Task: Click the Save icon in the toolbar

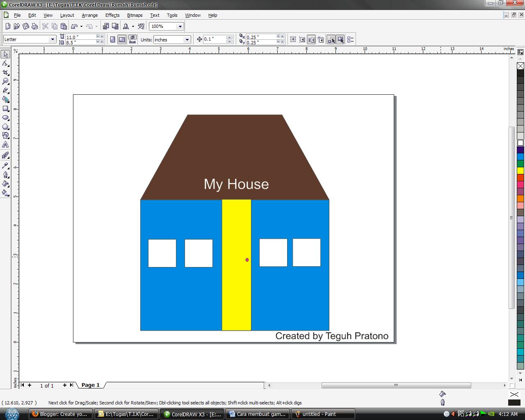Action: tap(26, 26)
